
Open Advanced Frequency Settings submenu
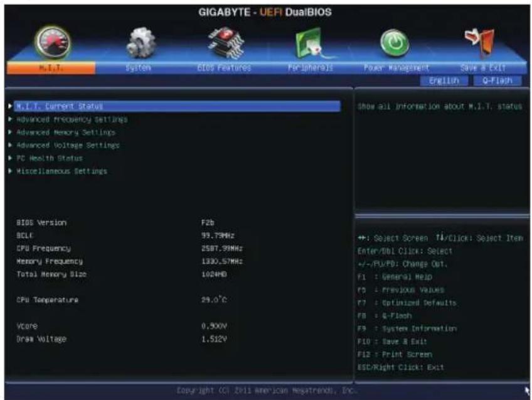click(72, 119)
